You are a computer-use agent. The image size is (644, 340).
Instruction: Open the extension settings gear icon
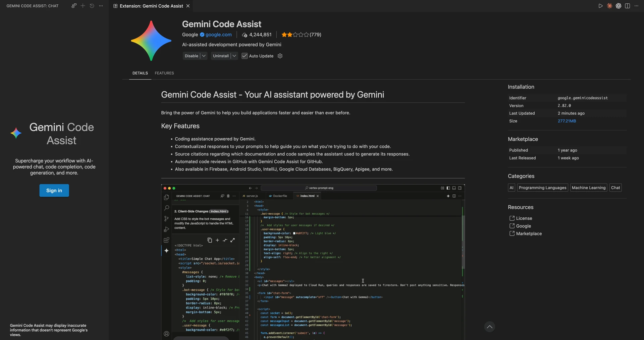pos(280,56)
